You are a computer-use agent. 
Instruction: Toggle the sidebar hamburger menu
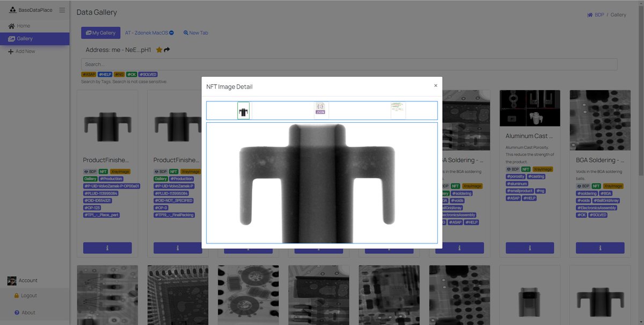coord(62,10)
